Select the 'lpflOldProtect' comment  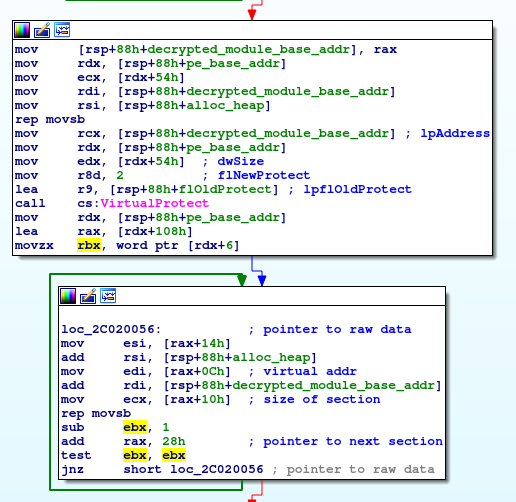(x=357, y=189)
